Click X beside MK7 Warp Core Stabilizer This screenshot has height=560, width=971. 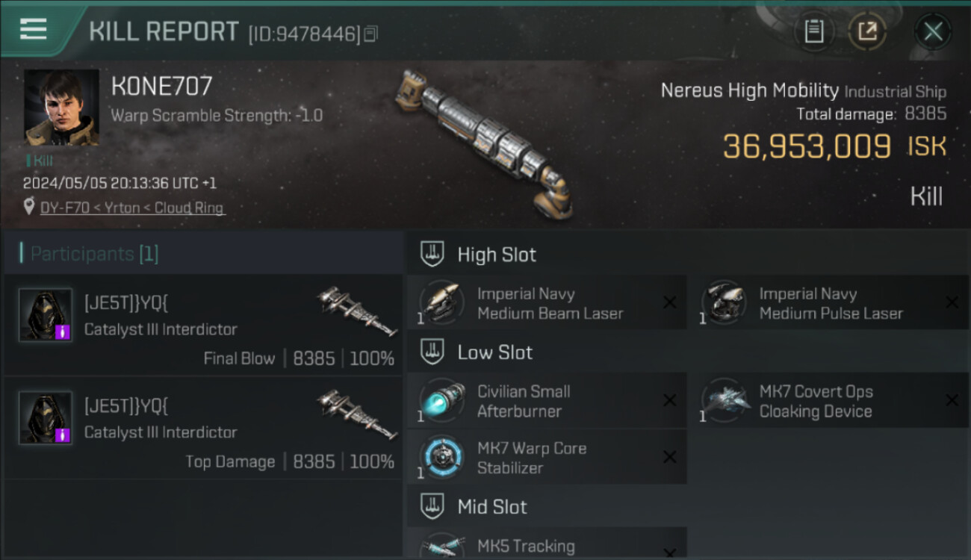[670, 457]
